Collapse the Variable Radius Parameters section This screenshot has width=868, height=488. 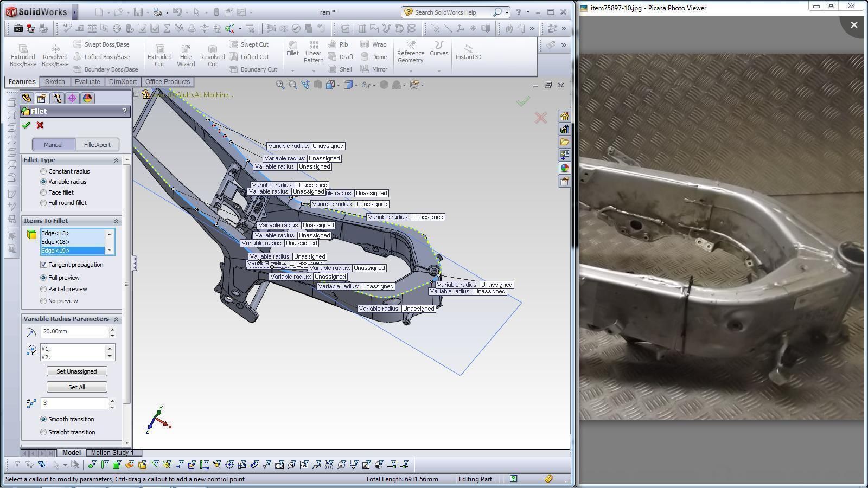116,319
